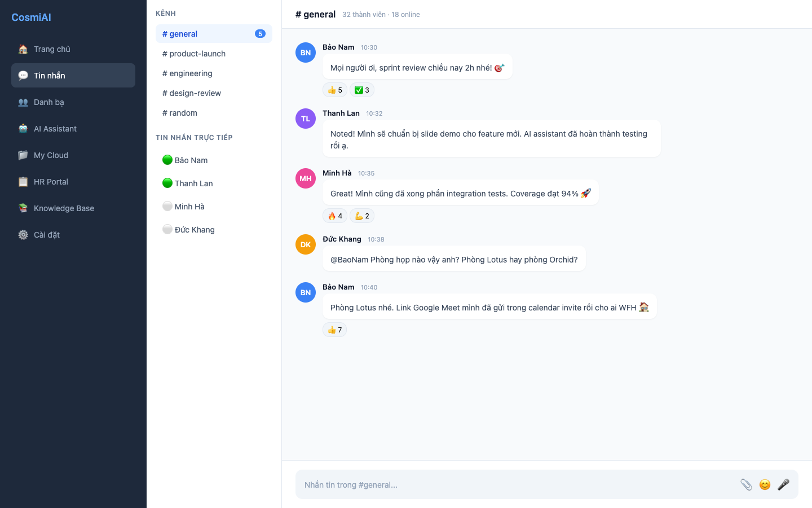Toggle the checkmark reaction with 3
This screenshot has width=812, height=508.
tap(362, 90)
